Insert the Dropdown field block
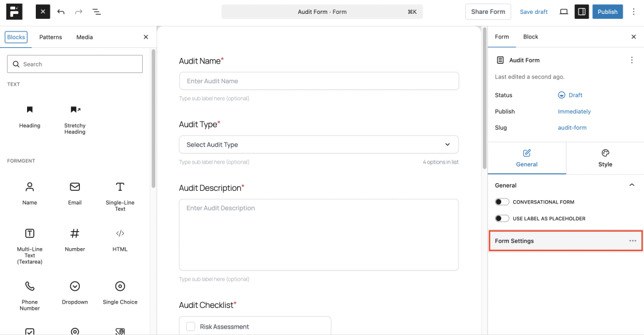The width and height of the screenshot is (644, 335). click(x=75, y=293)
